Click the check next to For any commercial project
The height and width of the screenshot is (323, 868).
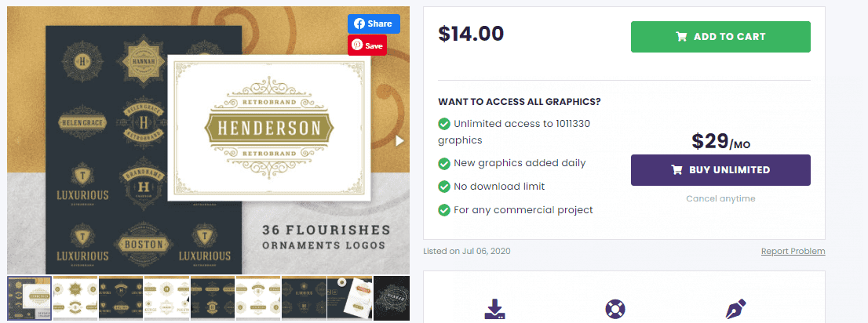pyautogui.click(x=444, y=210)
